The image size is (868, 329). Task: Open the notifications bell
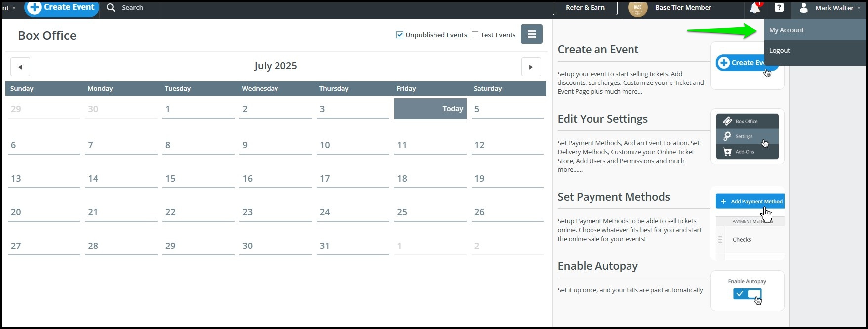(755, 8)
